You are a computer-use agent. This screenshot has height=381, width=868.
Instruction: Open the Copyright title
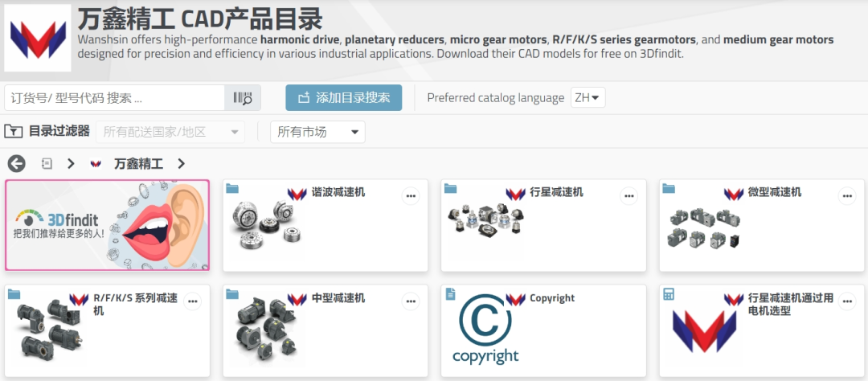tap(552, 298)
